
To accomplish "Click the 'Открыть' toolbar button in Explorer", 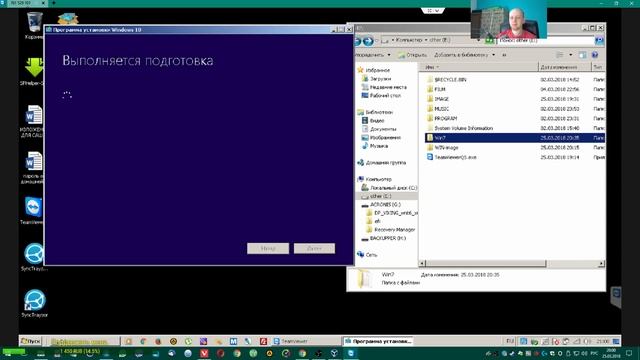I will [413, 55].
